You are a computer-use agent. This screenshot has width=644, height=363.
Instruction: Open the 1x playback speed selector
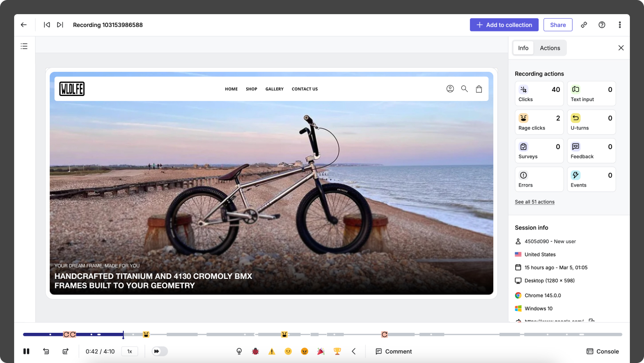click(129, 351)
